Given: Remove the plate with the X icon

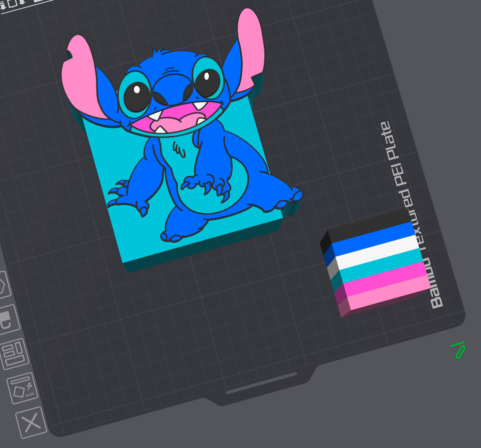Looking at the screenshot, I should click(x=31, y=422).
